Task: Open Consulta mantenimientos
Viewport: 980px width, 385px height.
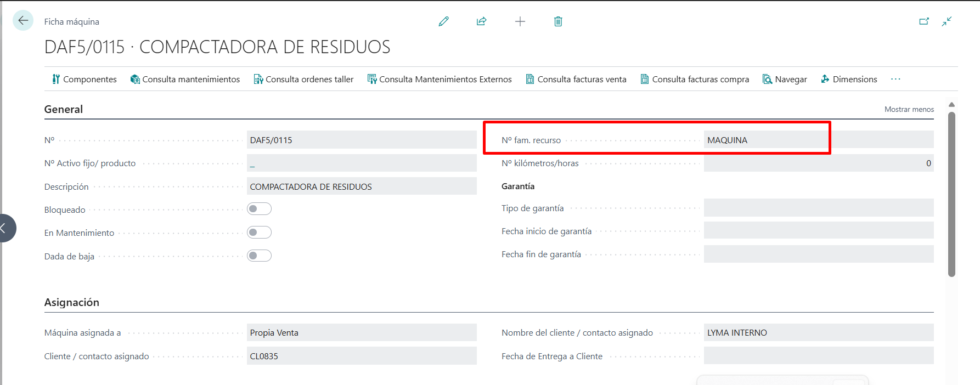Action: [185, 79]
